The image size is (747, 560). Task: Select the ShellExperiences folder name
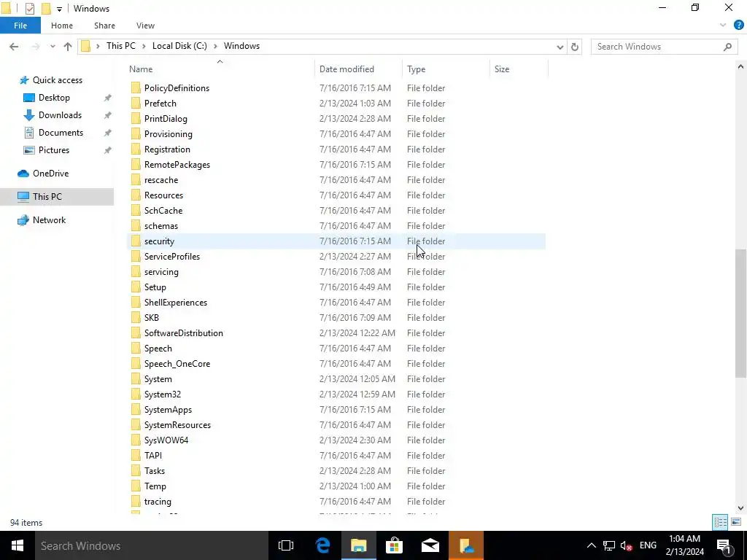coord(176,303)
